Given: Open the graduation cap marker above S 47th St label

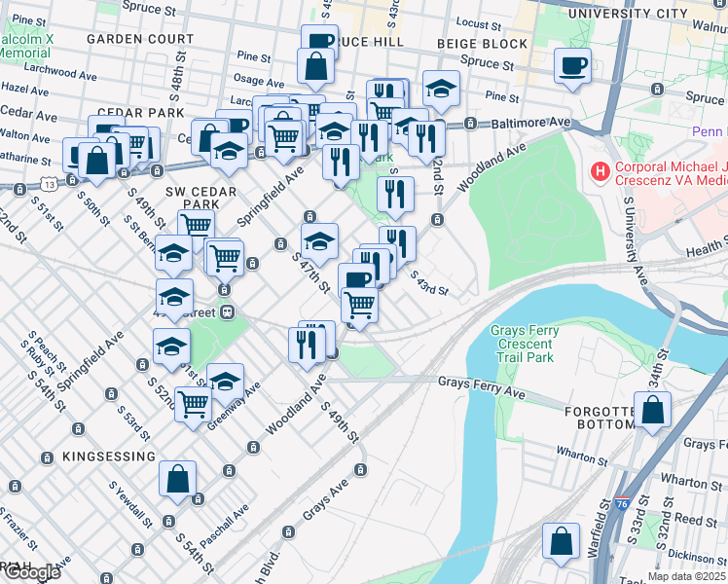Looking at the screenshot, I should pos(319,241).
